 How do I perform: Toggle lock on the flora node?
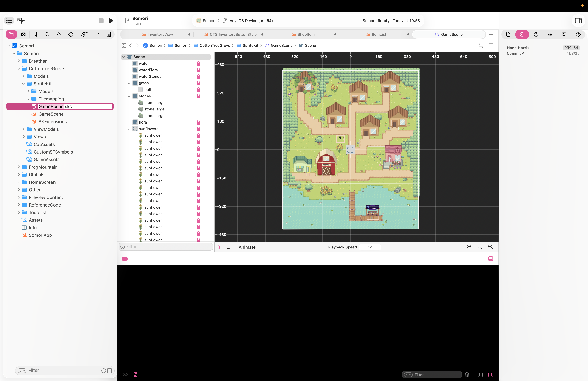point(198,122)
